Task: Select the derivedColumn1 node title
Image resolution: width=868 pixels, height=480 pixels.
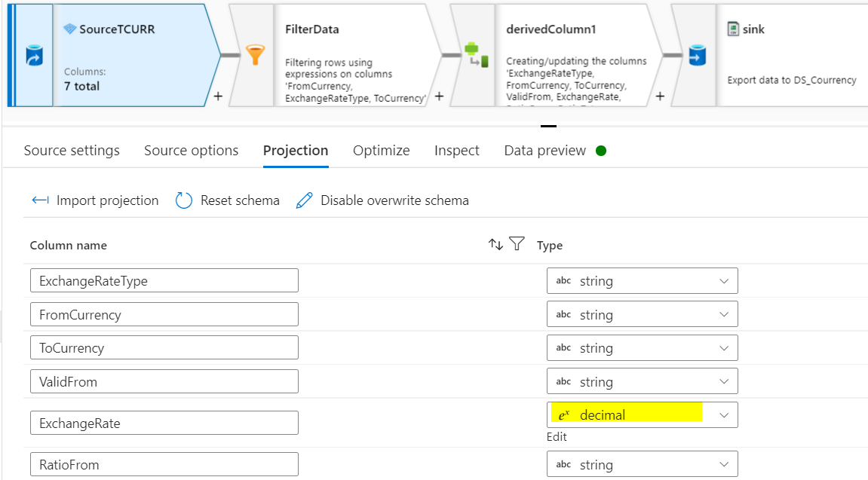Action: coord(551,29)
